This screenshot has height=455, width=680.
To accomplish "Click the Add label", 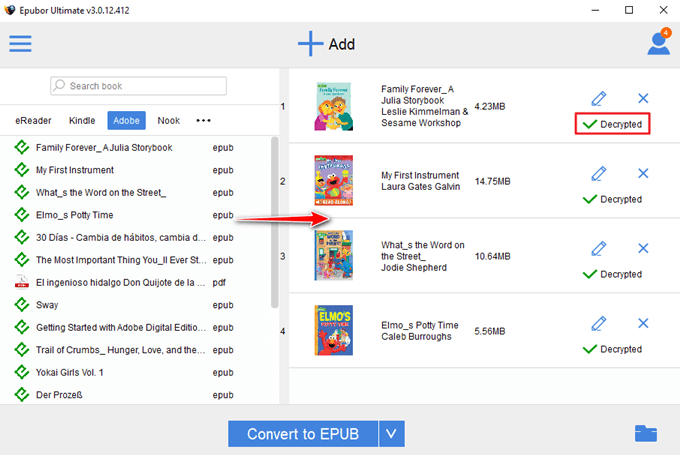I will click(x=342, y=44).
